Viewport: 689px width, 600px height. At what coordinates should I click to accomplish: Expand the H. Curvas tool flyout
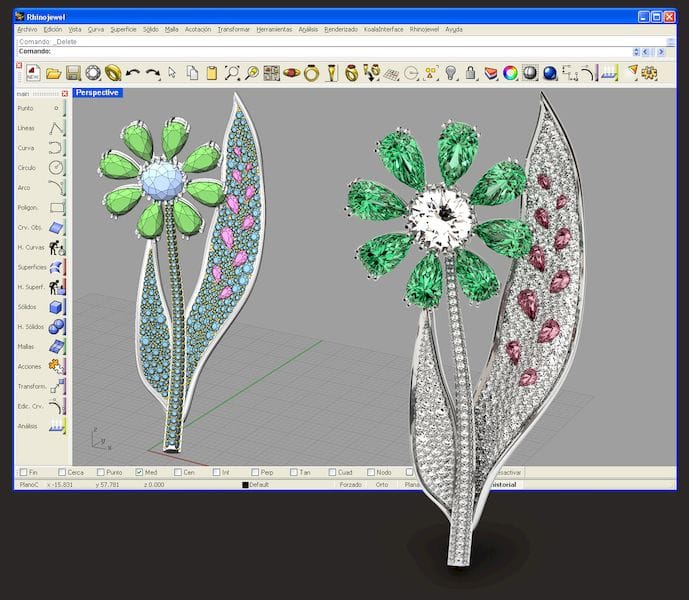57,247
